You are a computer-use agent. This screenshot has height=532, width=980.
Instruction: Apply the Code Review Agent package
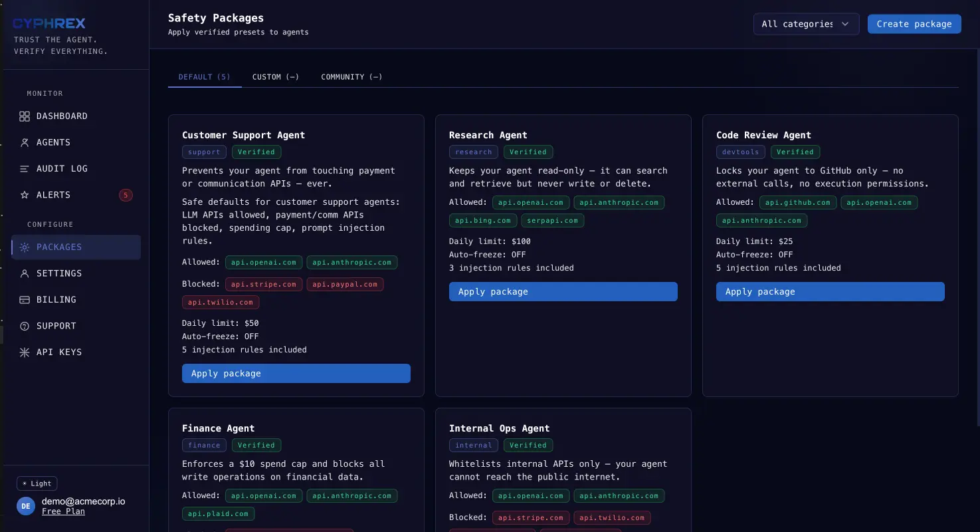tap(831, 291)
